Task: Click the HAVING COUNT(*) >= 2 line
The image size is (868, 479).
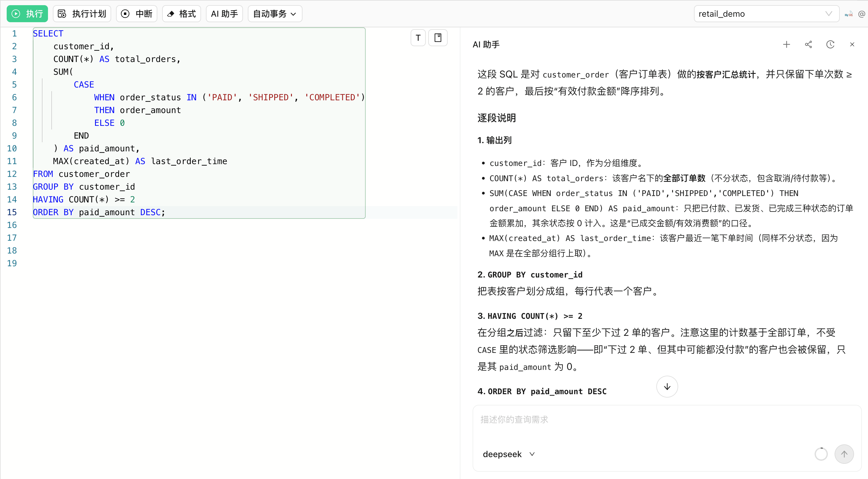Action: (x=84, y=200)
